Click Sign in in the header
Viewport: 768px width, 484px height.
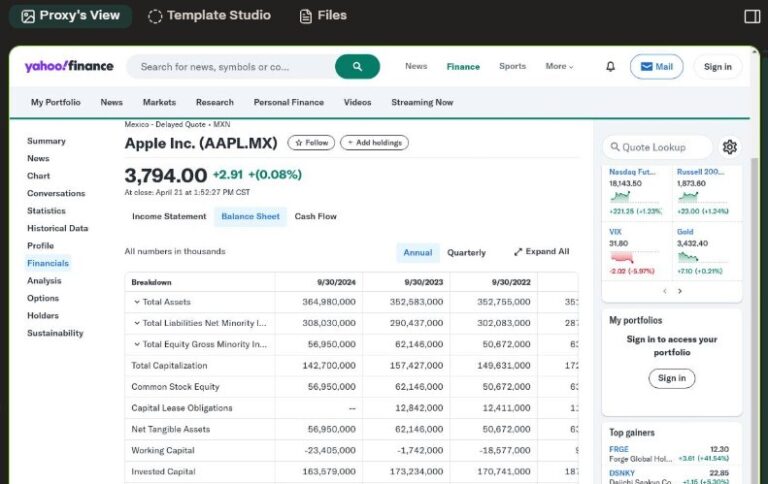click(x=718, y=67)
